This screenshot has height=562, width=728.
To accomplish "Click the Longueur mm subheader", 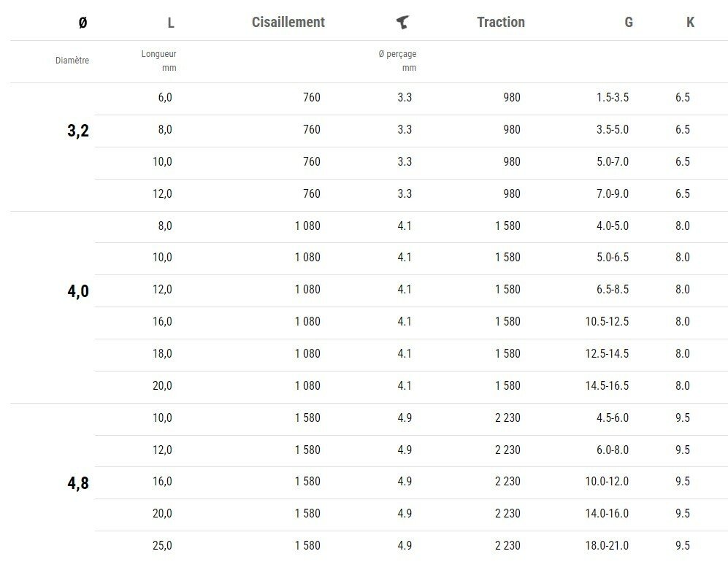I will [x=159, y=61].
